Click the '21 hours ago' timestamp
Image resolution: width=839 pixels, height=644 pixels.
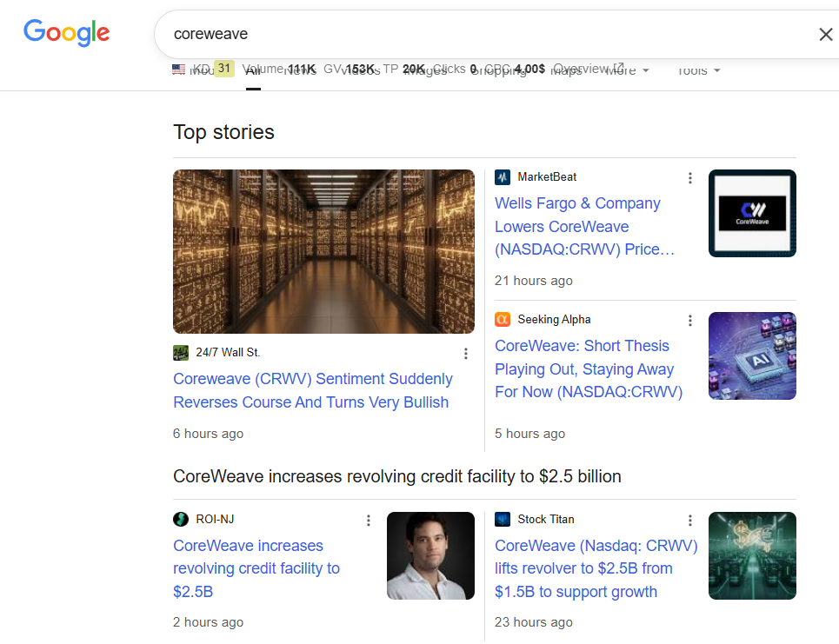pos(534,281)
